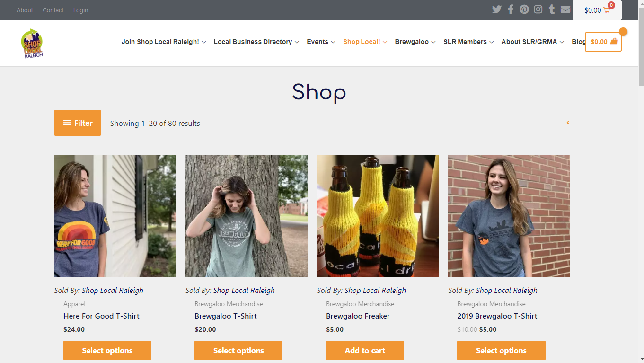Image resolution: width=644 pixels, height=363 pixels.
Task: Click the Pinterest icon in top bar
Action: point(524,9)
